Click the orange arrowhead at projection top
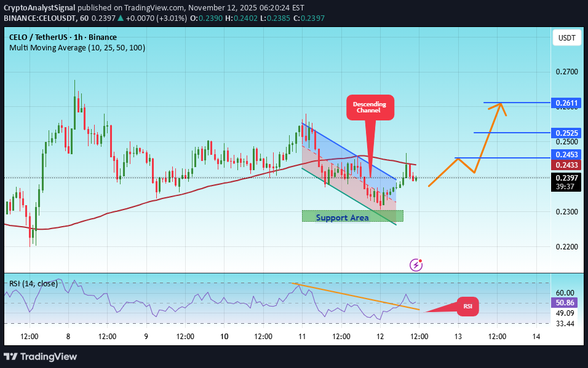 (x=499, y=106)
